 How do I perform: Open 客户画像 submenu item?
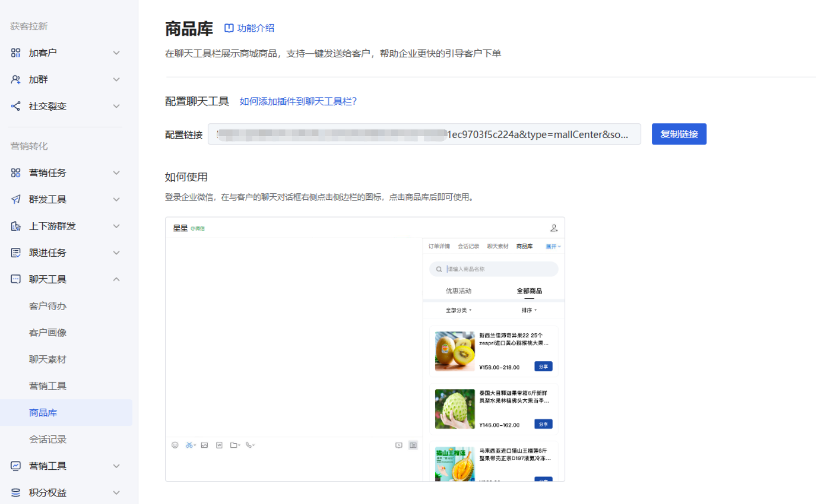47,333
